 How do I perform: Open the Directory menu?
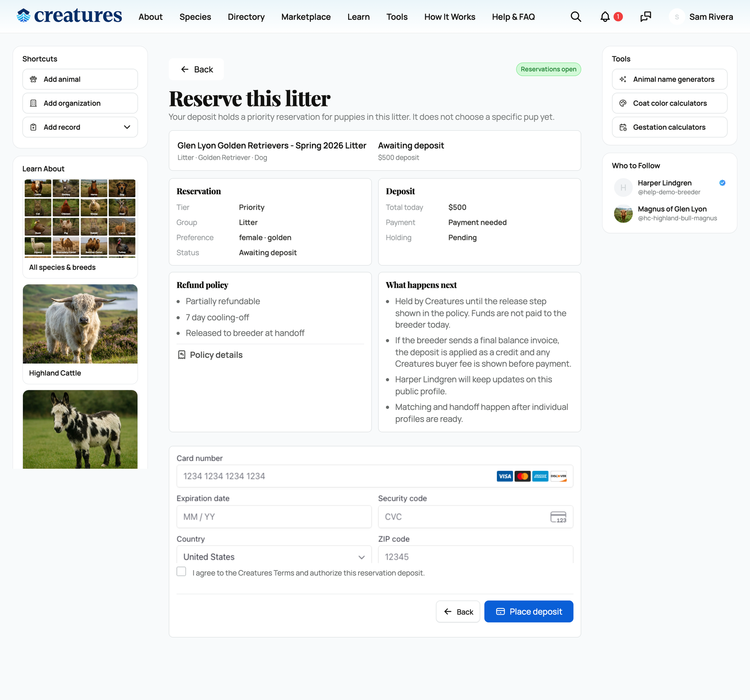246,17
